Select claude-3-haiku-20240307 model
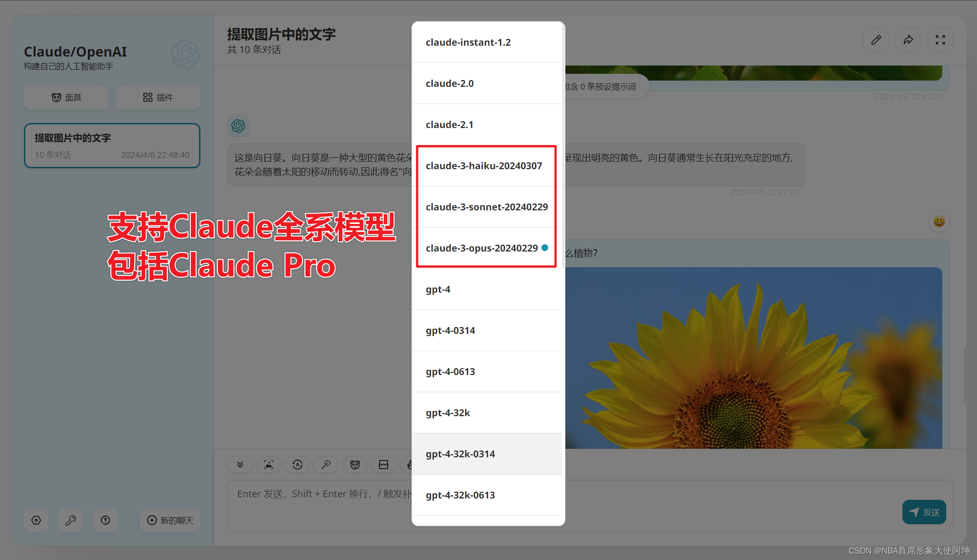 click(484, 166)
